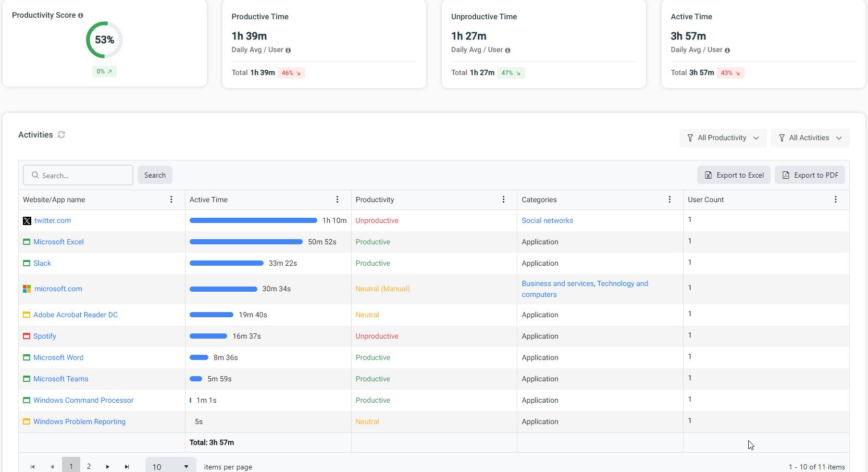The image size is (868, 472).
Task: Click the Unproductive Time 47% change badge
Action: [x=511, y=73]
